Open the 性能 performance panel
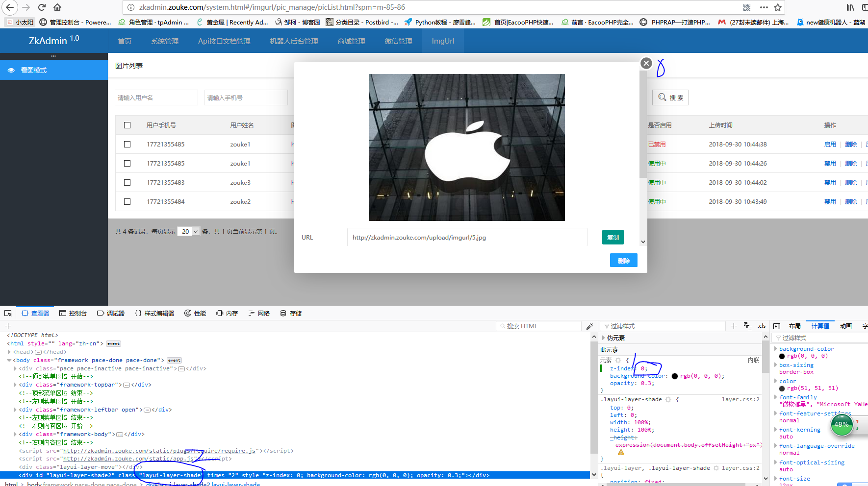 (195, 313)
